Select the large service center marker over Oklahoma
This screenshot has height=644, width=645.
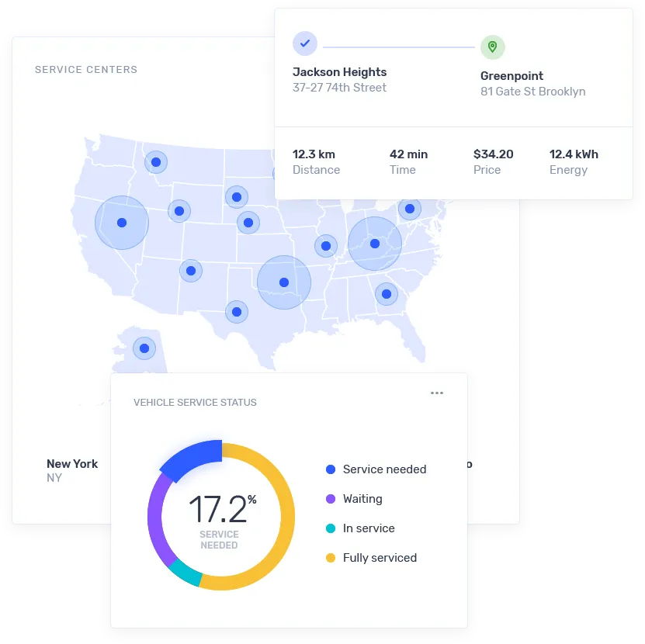coord(284,282)
